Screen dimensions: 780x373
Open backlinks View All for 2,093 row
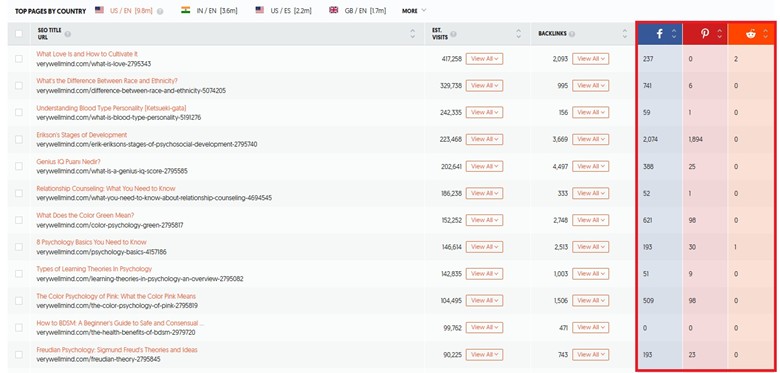590,59
